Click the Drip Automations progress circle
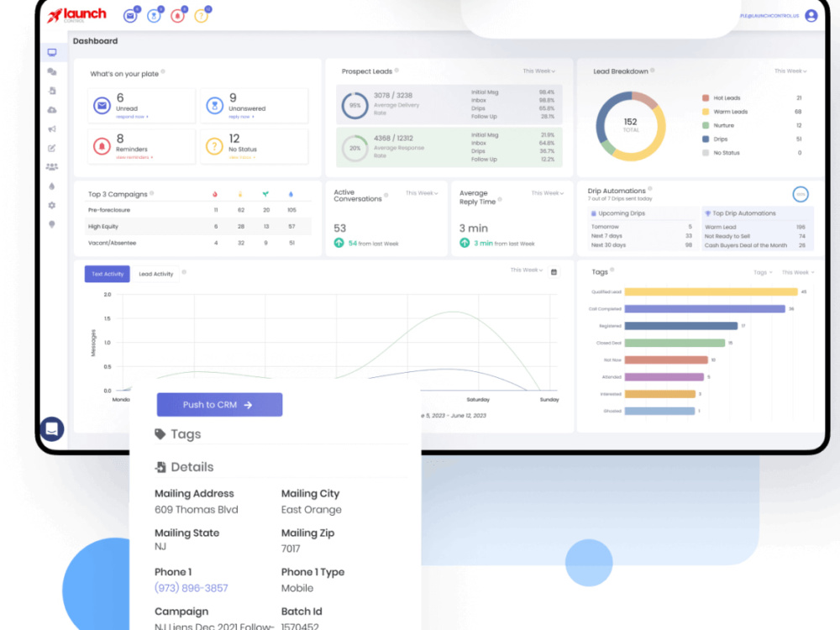 (801, 195)
